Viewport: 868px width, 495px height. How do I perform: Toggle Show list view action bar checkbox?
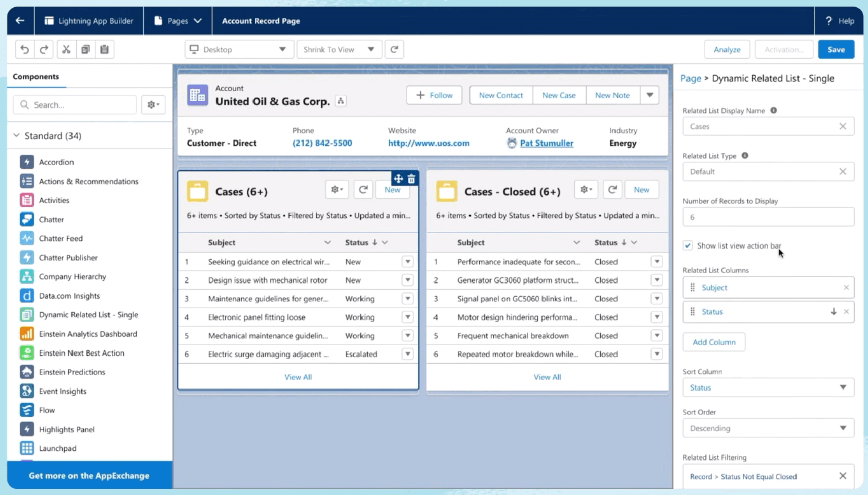coord(688,245)
